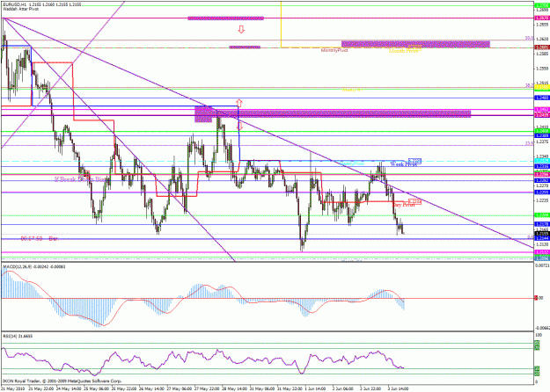This screenshot has width=550, height=392.
Task: Click the cyan WeeklyPivot label
Action: [x=352, y=163]
